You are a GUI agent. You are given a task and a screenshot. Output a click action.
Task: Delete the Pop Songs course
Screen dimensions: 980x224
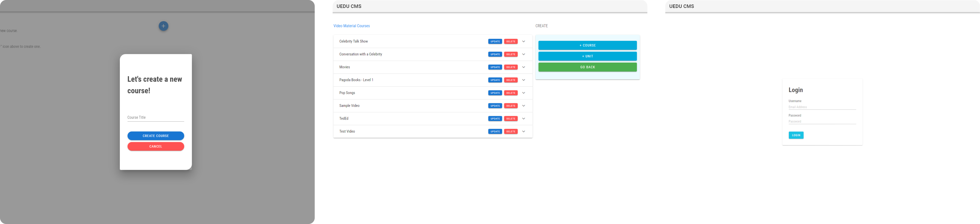[x=511, y=93]
